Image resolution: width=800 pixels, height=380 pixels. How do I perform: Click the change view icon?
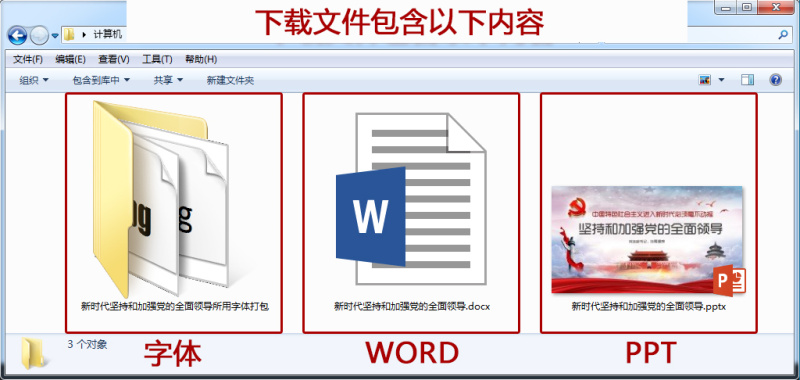(705, 80)
